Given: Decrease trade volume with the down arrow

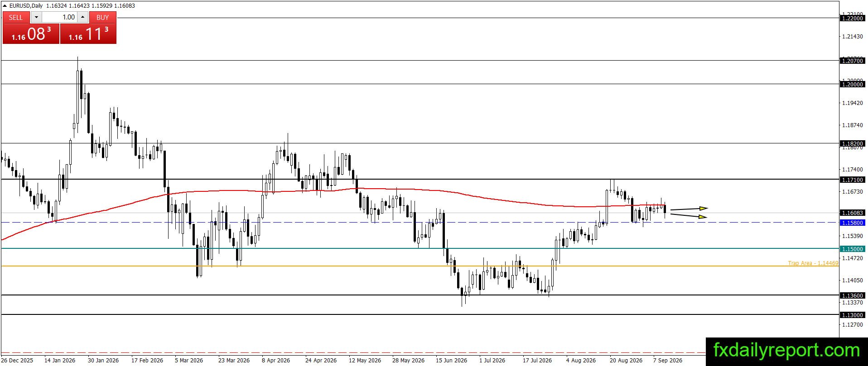Looking at the screenshot, I should click(36, 17).
